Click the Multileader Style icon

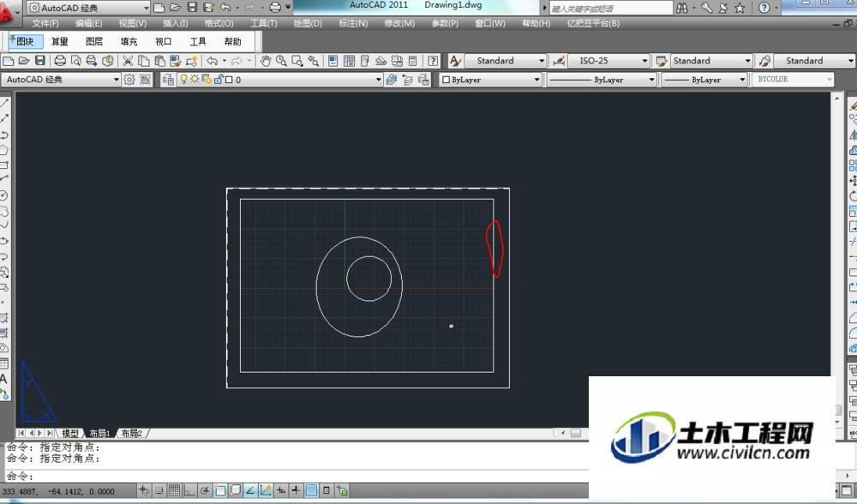(x=764, y=61)
